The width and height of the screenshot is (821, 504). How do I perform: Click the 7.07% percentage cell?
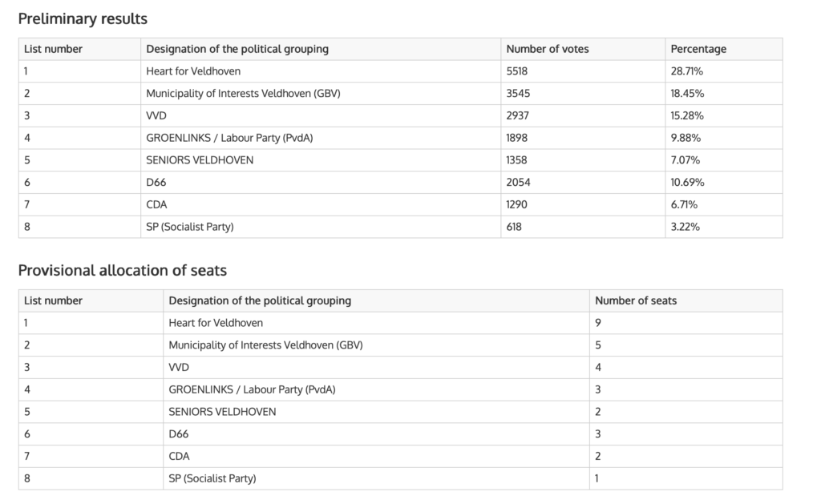686,160
